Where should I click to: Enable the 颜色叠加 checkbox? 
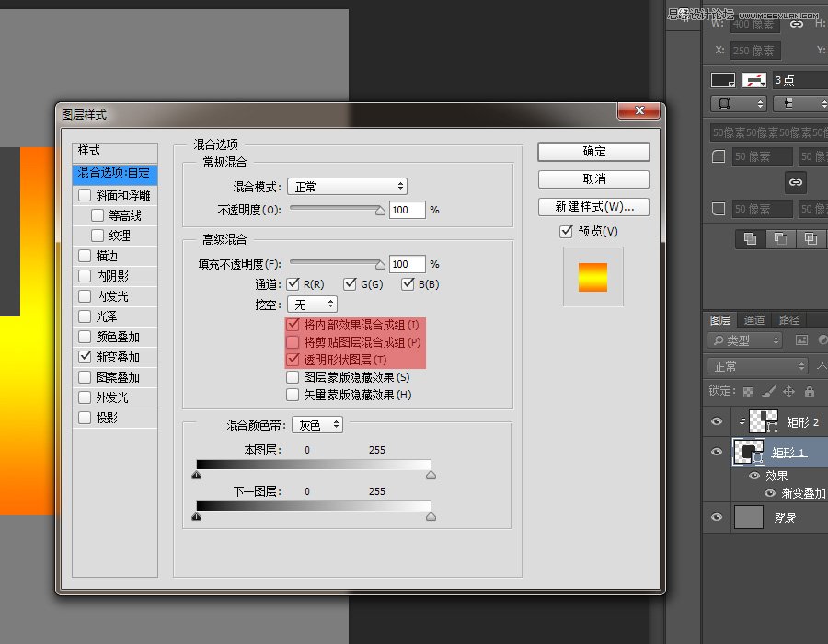click(85, 337)
